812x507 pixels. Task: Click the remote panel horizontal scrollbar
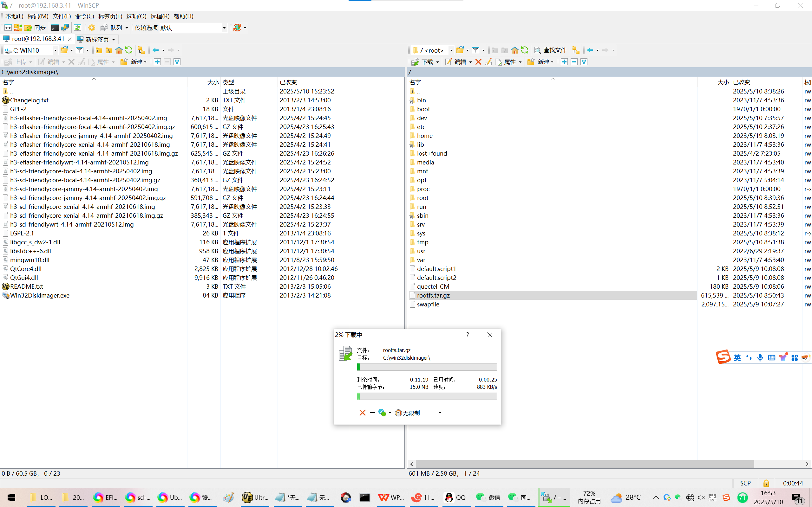585,464
